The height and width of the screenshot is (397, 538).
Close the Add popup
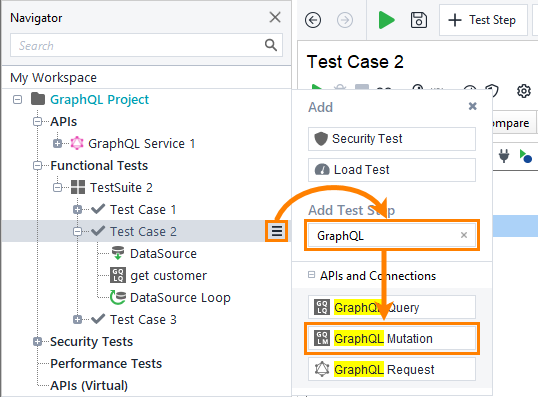pos(472,106)
